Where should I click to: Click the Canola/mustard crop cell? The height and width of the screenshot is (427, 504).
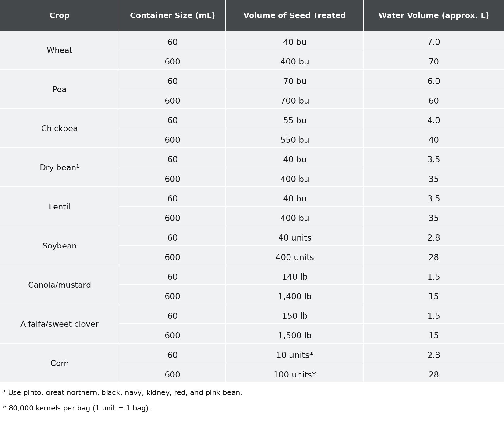[59, 285]
